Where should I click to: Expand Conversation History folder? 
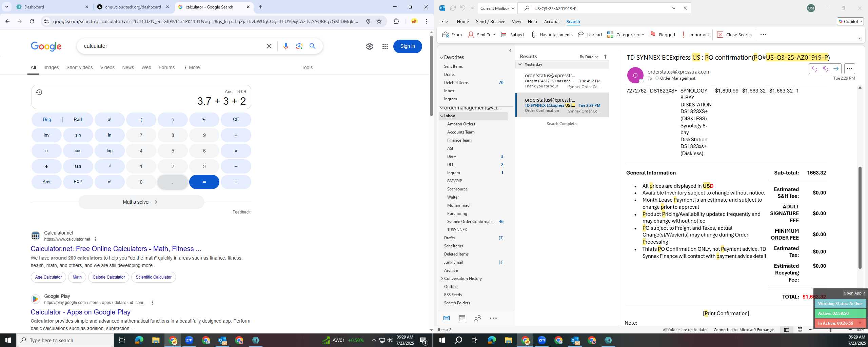click(x=442, y=279)
